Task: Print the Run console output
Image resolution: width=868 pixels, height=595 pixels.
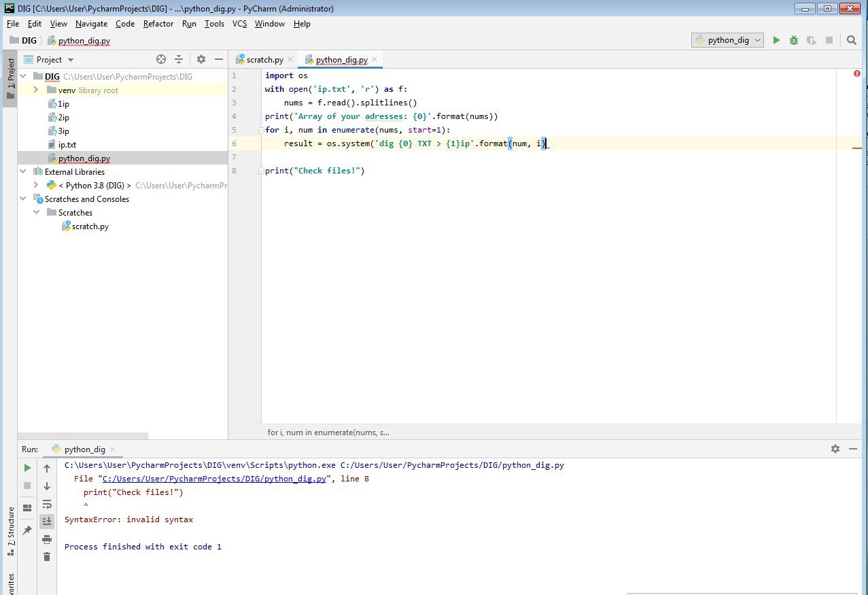Action: click(47, 539)
